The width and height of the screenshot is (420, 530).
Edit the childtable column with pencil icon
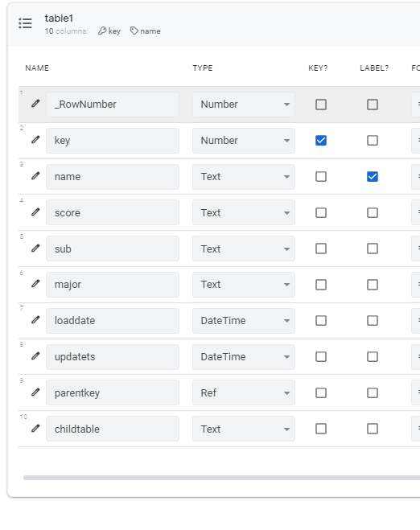coord(35,428)
